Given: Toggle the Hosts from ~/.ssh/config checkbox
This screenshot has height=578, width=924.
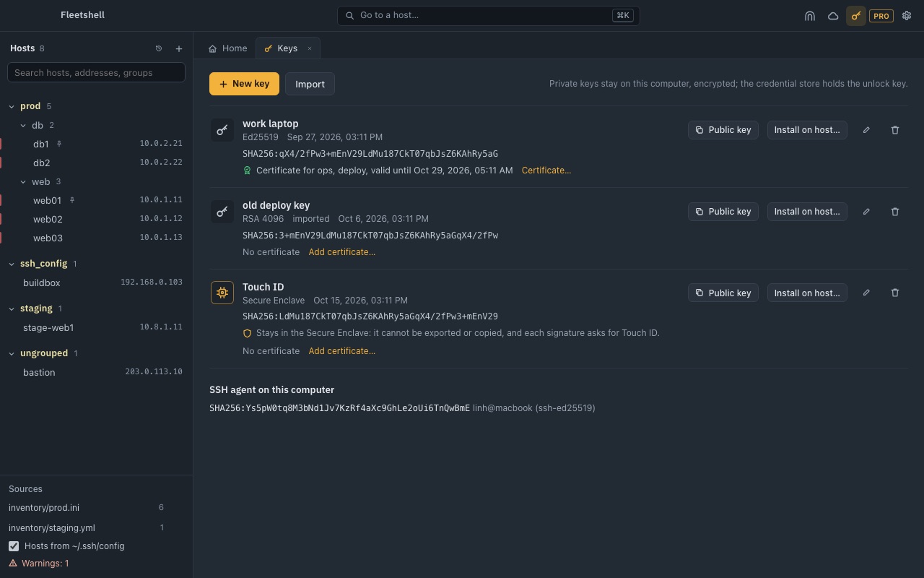Looking at the screenshot, I should pyautogui.click(x=14, y=546).
